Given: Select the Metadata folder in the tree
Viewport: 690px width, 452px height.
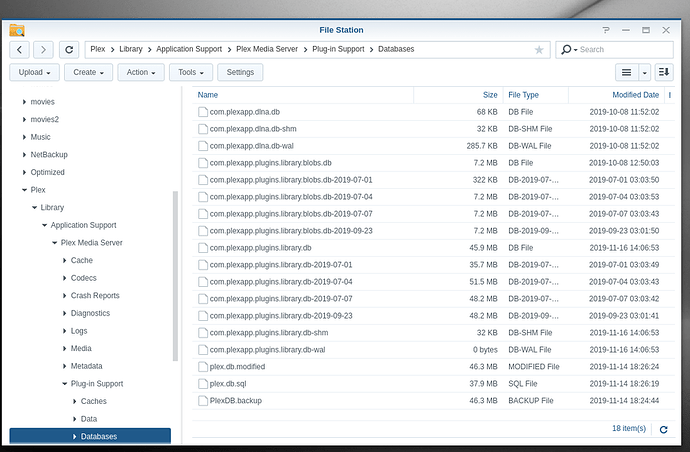Looking at the screenshot, I should click(86, 366).
